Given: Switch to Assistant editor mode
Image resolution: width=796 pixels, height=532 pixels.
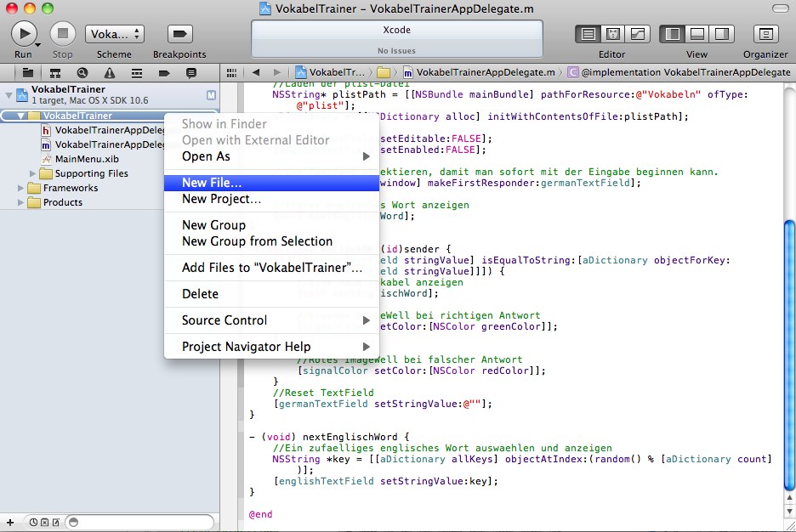Looking at the screenshot, I should [x=612, y=34].
